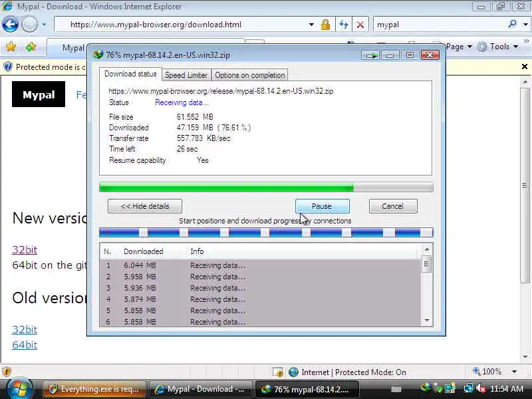Screen dimensions: 532x399
Task: Click the status bar warning shield icon at left
Action: click(x=7, y=372)
